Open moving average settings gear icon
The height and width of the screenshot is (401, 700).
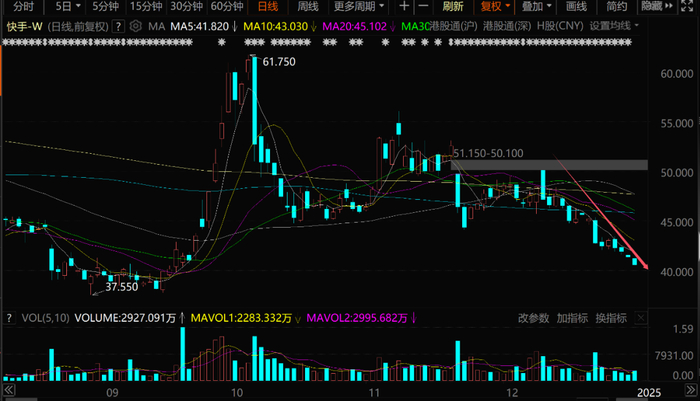[135, 26]
